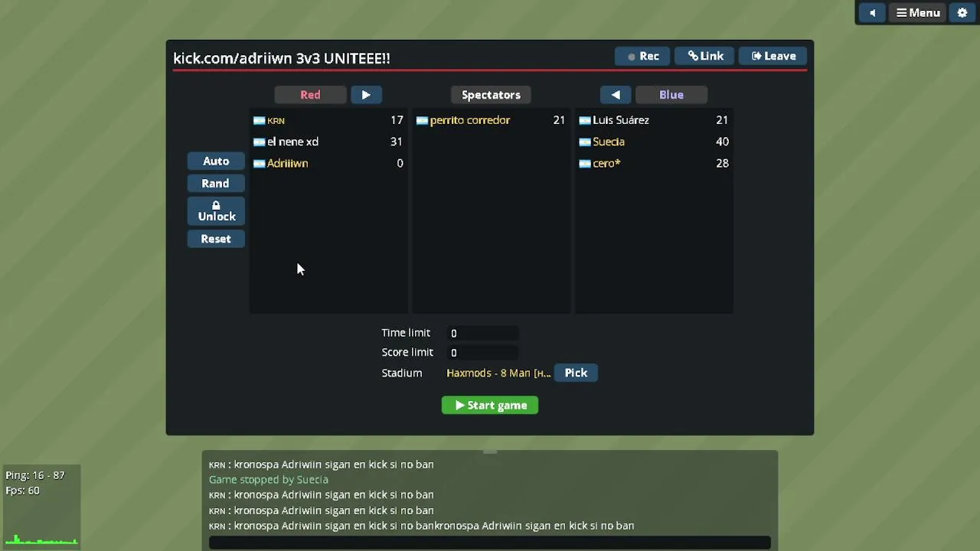Copy the room Link
The image size is (980, 551).
(x=705, y=56)
